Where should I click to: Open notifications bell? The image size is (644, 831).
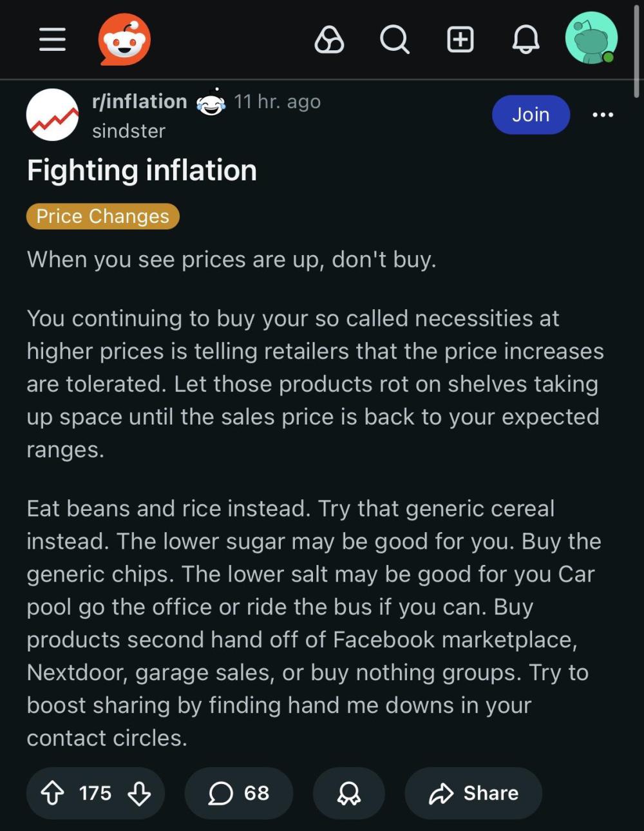click(x=526, y=40)
